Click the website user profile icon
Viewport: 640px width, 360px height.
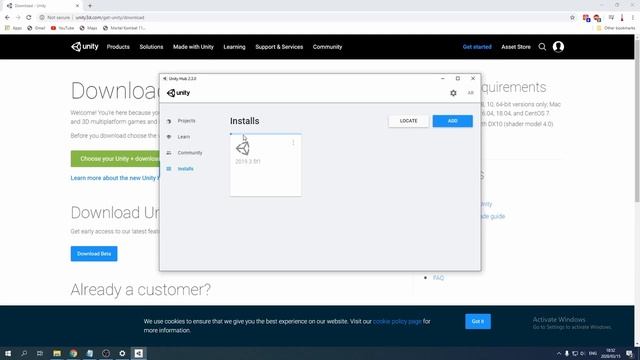[x=558, y=47]
